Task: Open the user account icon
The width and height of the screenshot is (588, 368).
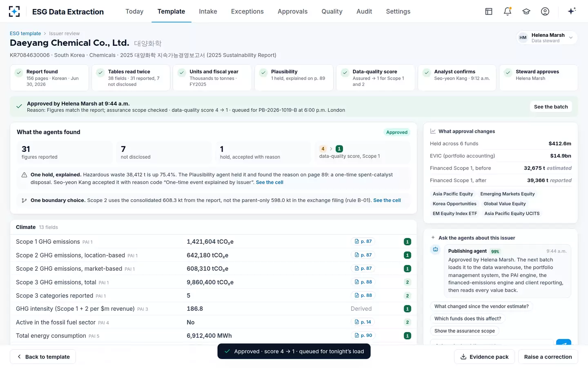Action: [x=545, y=11]
